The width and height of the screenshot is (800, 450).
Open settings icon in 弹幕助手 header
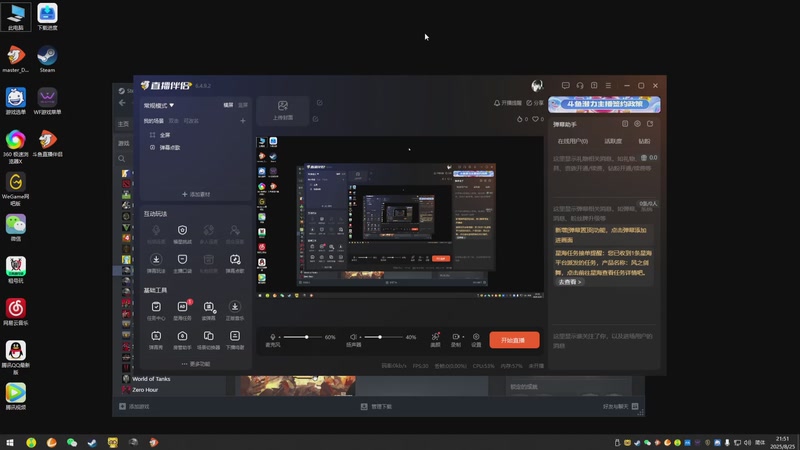coord(637,124)
